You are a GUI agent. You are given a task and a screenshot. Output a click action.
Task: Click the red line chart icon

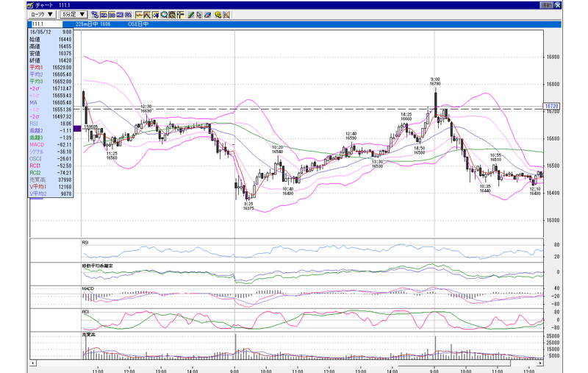coord(139,15)
